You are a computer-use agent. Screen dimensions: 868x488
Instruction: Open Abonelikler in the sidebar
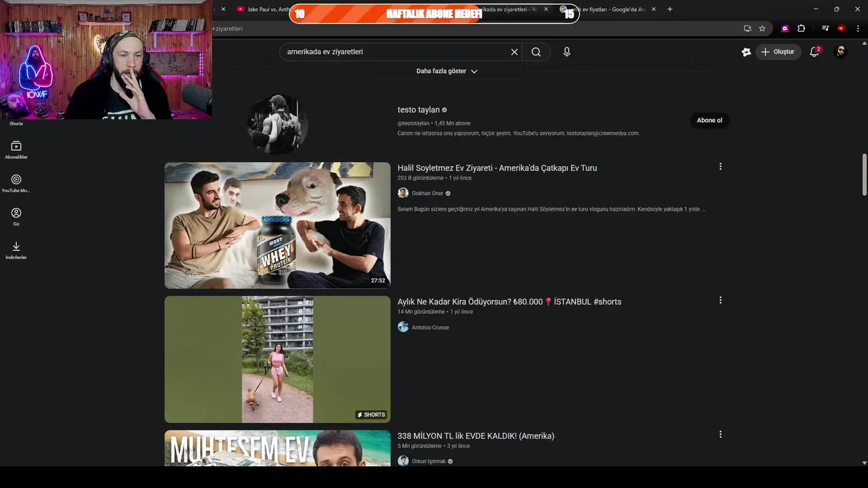click(x=16, y=150)
